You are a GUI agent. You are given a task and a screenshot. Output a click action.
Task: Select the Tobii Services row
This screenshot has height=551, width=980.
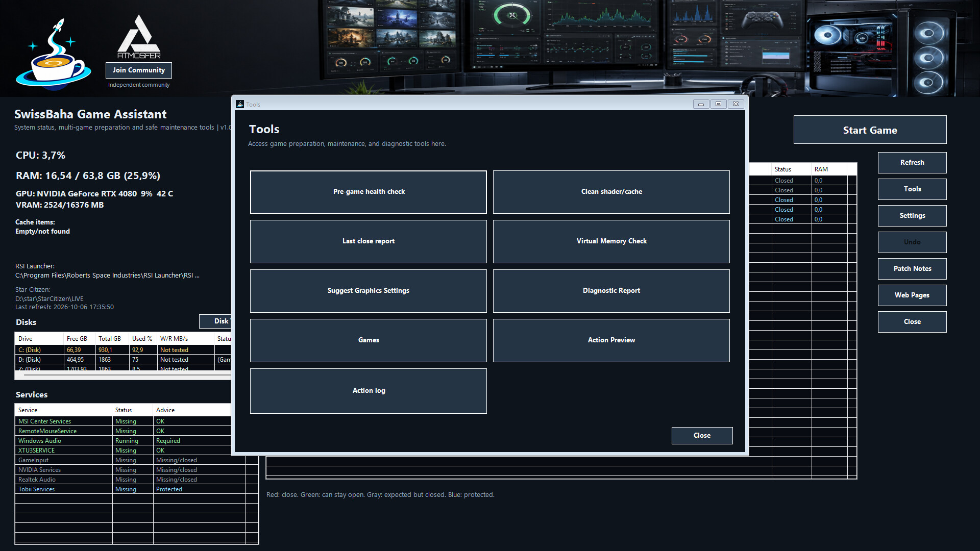[136, 489]
